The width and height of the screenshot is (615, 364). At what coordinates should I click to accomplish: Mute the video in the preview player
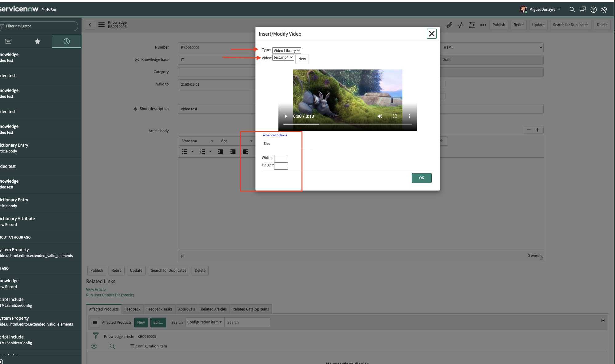(x=380, y=116)
